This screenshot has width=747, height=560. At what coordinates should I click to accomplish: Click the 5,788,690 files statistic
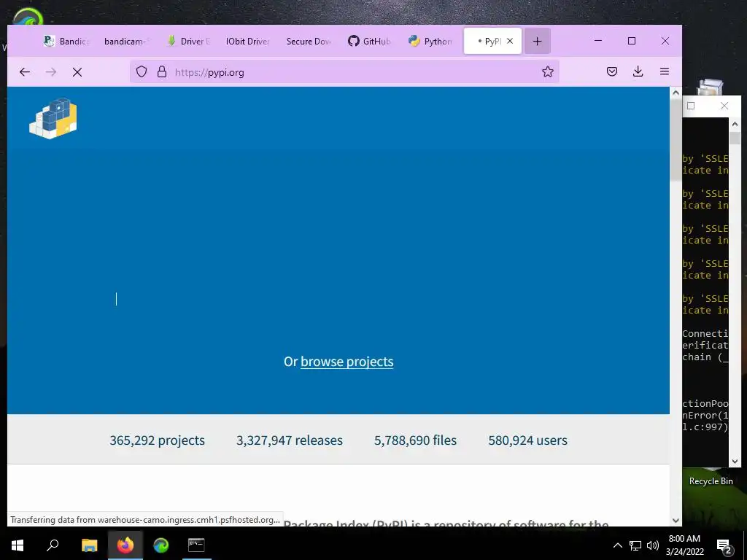[415, 440]
